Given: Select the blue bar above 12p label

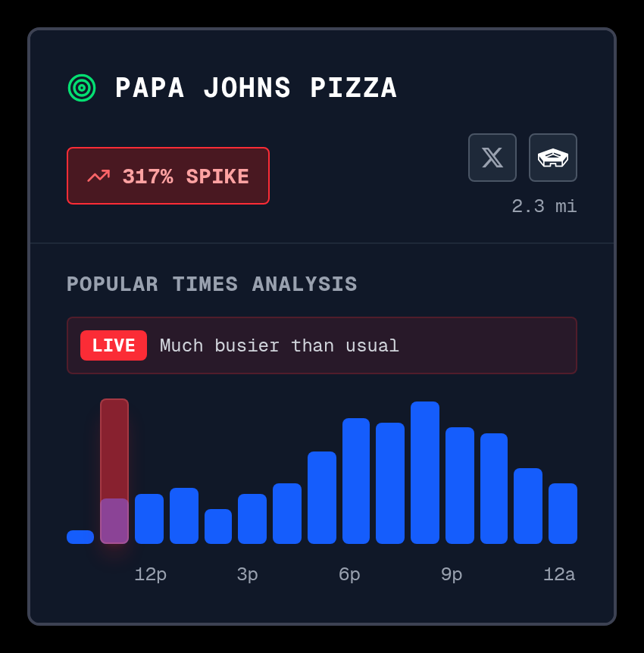Looking at the screenshot, I should [149, 519].
